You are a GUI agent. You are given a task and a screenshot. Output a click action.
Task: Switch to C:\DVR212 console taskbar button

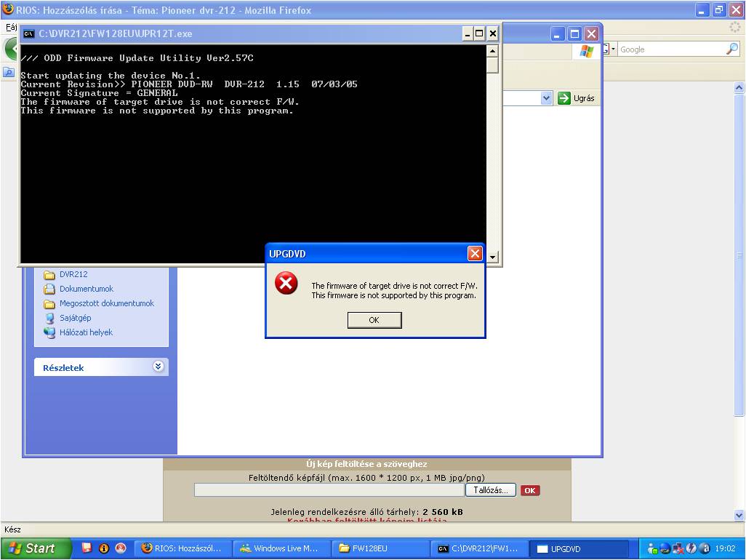pyautogui.click(x=479, y=548)
